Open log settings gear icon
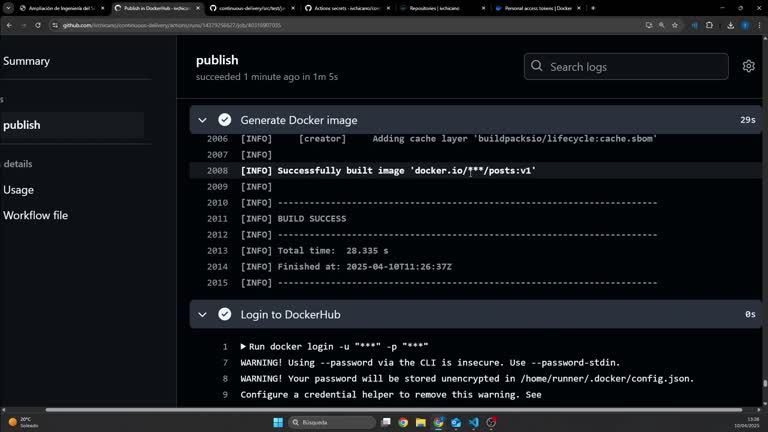 [748, 66]
